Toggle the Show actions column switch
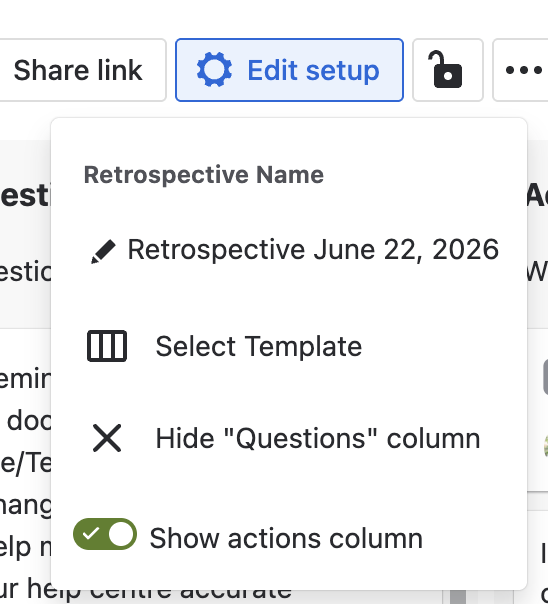Screen dimensions: 548x604 tap(105, 534)
